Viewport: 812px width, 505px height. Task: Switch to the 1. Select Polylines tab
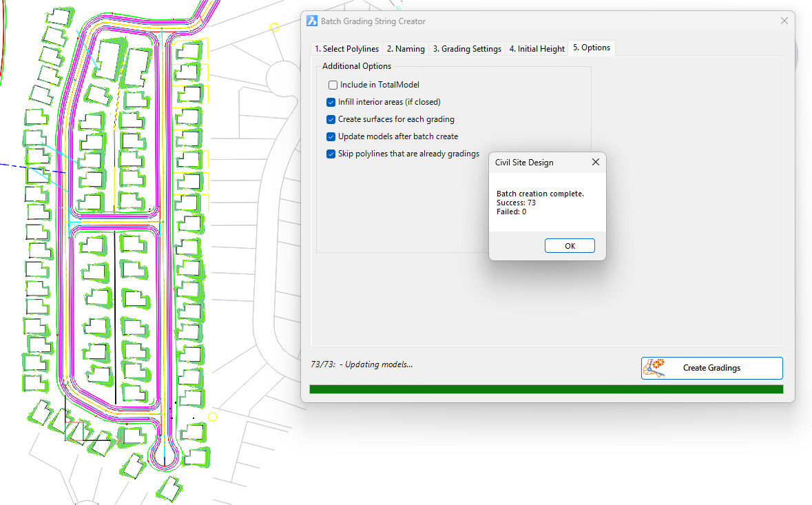click(347, 49)
